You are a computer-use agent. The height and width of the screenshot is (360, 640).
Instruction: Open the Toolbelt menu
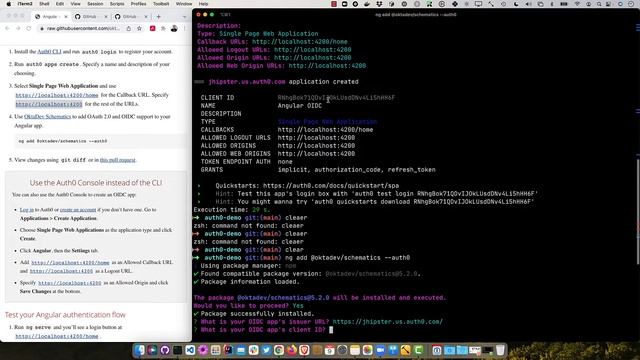pos(161,4)
